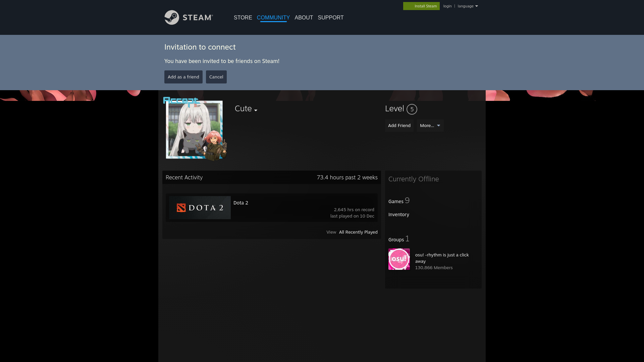Click the Level 5 badge
Image resolution: width=644 pixels, height=362 pixels.
(x=412, y=109)
